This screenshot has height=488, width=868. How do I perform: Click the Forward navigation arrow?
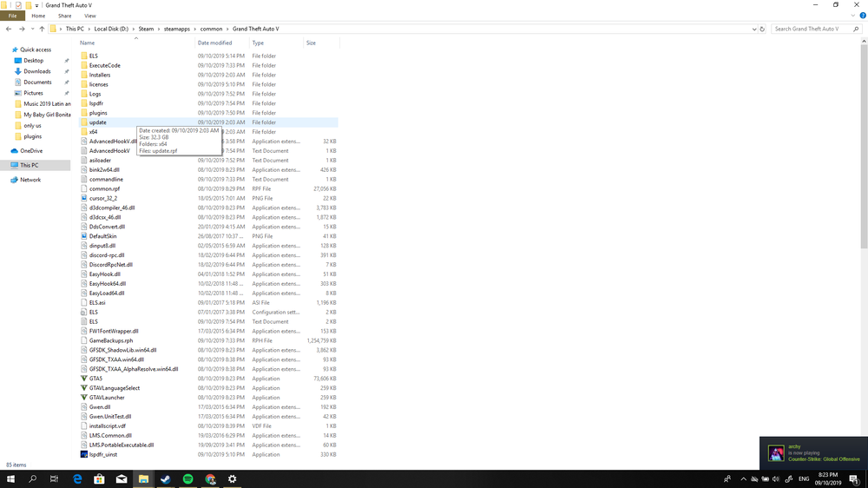coord(22,29)
